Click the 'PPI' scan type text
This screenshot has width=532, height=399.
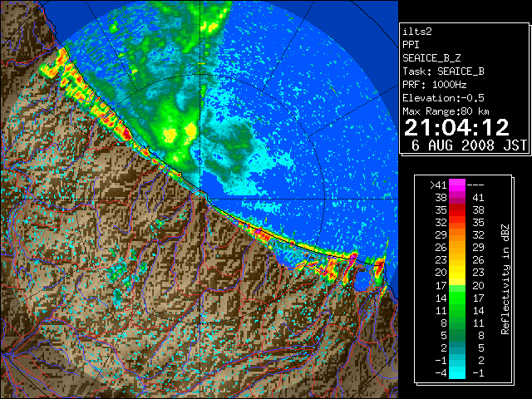pyautogui.click(x=411, y=45)
